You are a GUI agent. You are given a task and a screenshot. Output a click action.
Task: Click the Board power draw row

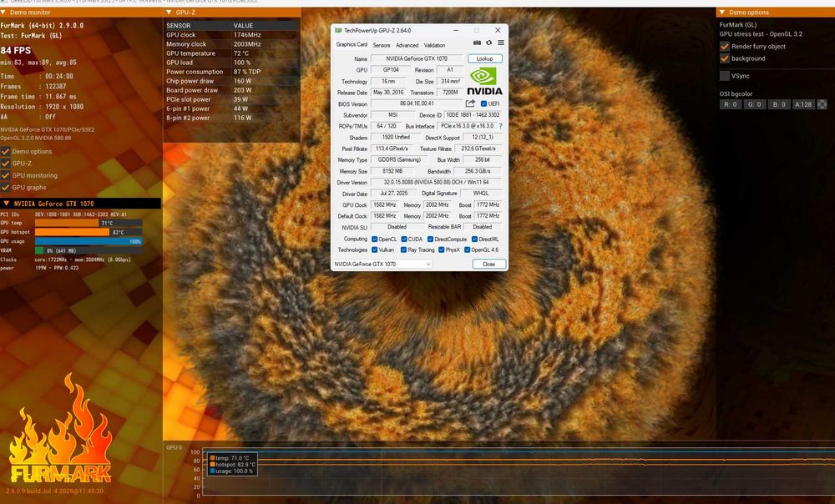pos(231,90)
